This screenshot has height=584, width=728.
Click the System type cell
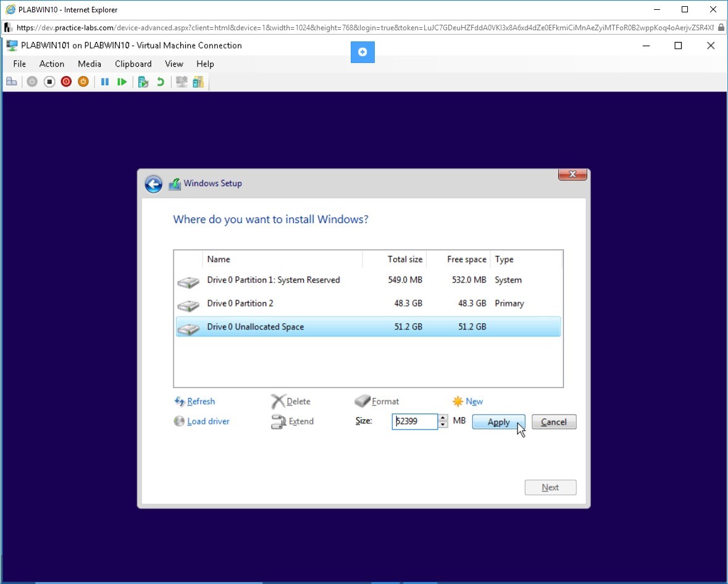508,280
